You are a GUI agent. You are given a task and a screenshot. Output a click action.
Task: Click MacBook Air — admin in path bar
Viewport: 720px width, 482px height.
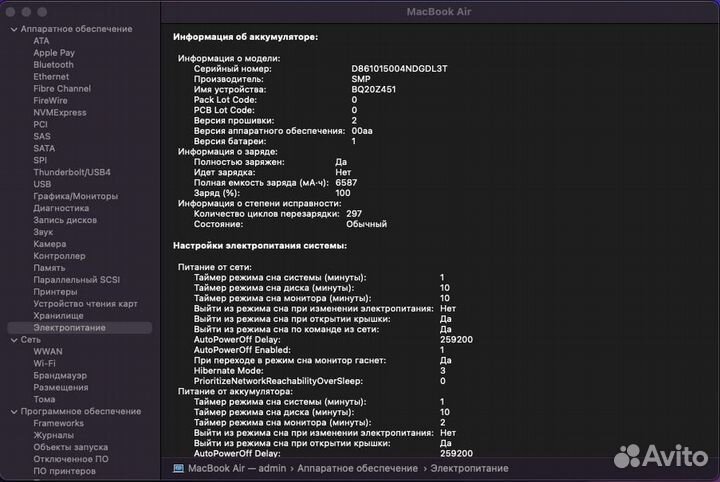[237, 469]
